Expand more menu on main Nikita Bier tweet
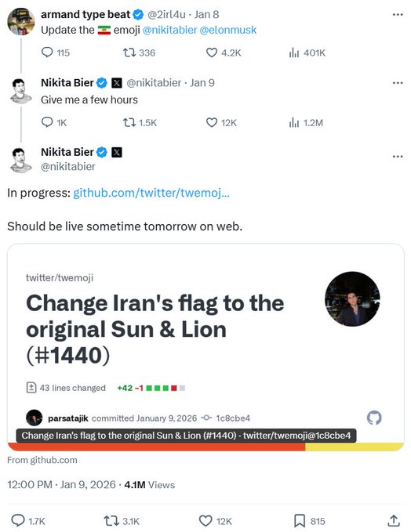Image resolution: width=411 pixels, height=532 pixels. tap(398, 157)
